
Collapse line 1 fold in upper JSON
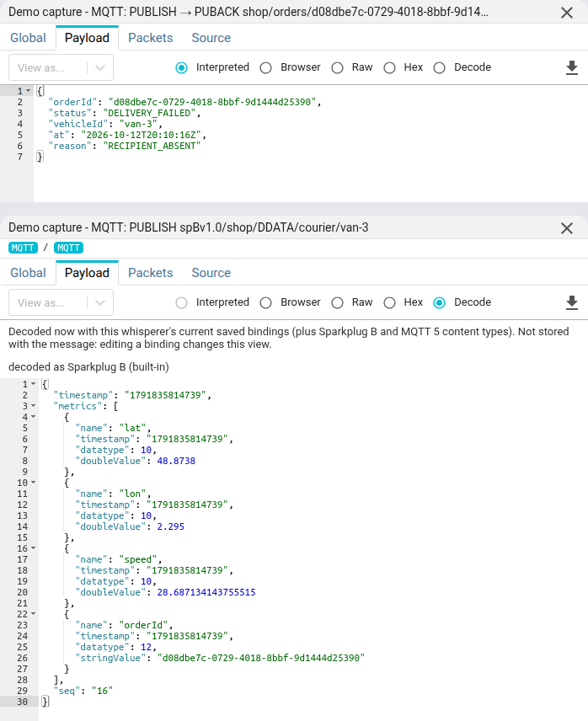28,91
